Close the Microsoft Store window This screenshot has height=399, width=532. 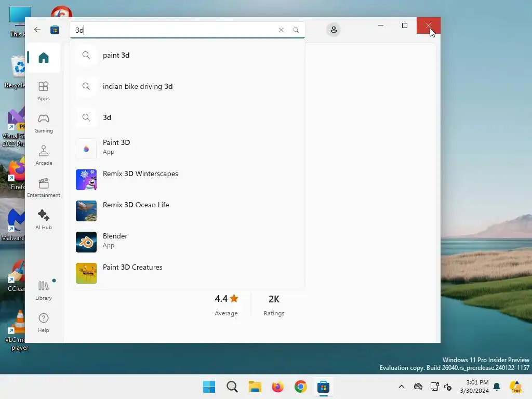(x=429, y=25)
